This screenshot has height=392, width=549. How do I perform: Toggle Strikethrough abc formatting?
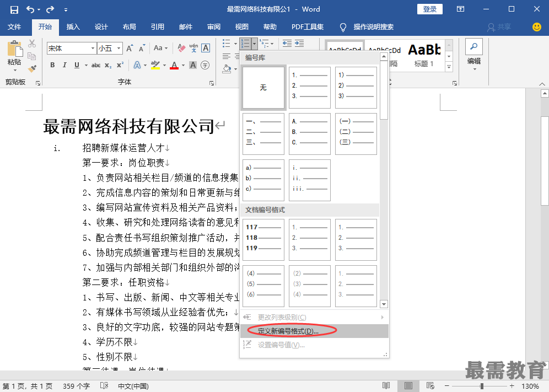(x=96, y=65)
